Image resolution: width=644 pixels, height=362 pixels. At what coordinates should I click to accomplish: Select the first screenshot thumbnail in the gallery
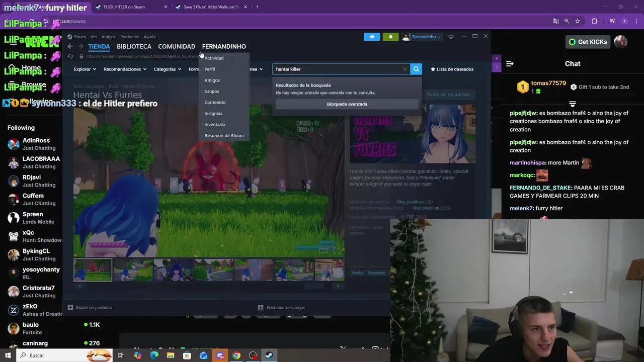93,270
